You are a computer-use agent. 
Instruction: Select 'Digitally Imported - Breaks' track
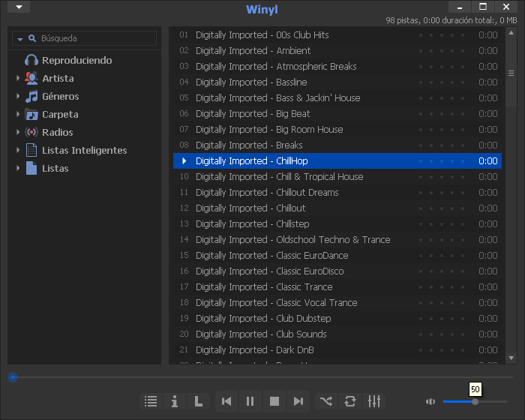point(337,145)
